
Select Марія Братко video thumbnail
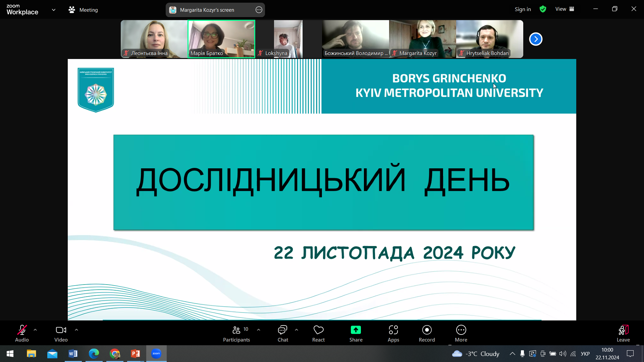(221, 39)
